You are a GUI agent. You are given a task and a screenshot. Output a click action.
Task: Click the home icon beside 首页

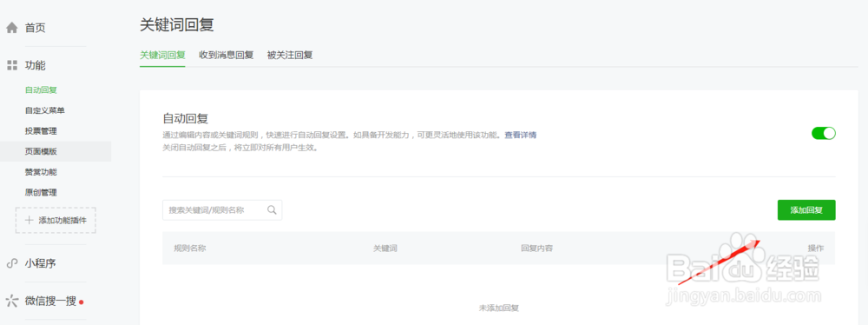tap(11, 28)
